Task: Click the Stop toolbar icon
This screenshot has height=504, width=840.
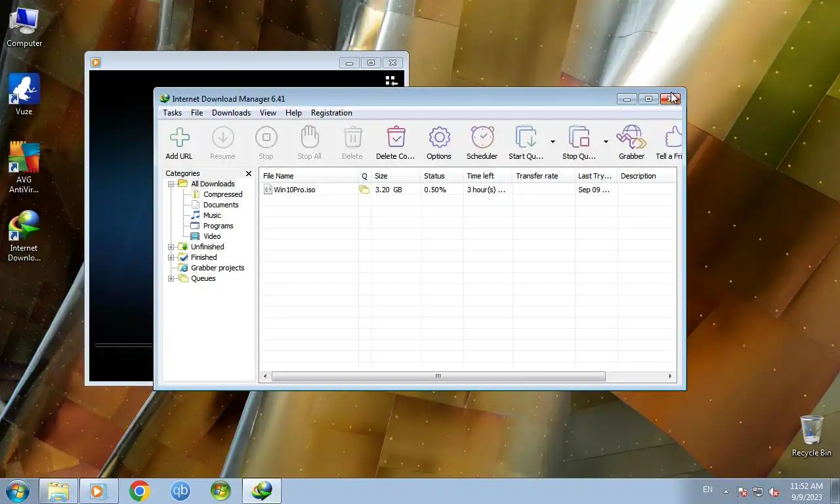Action: pos(266,137)
